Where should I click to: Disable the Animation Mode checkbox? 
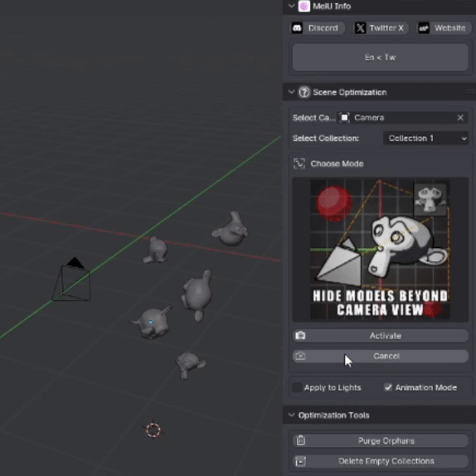coord(388,387)
